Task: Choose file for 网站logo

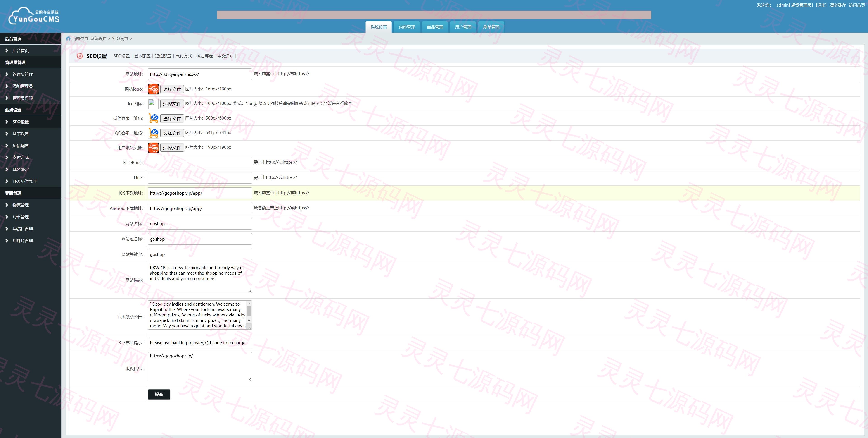Action: point(172,89)
